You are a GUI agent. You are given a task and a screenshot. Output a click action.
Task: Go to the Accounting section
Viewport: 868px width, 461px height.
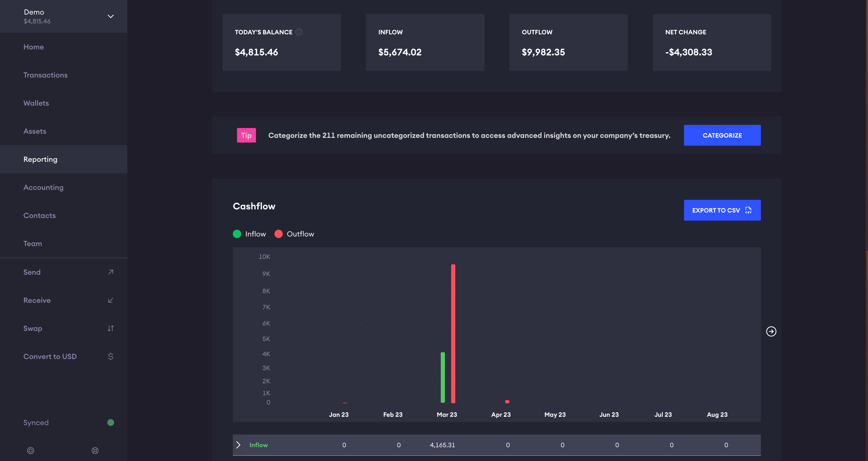click(43, 188)
